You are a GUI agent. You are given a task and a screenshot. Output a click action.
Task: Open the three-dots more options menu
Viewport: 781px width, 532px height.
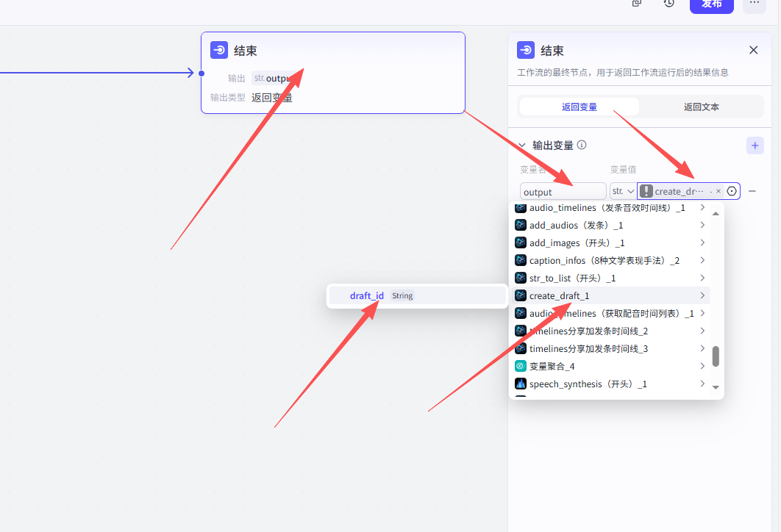tap(754, 3)
